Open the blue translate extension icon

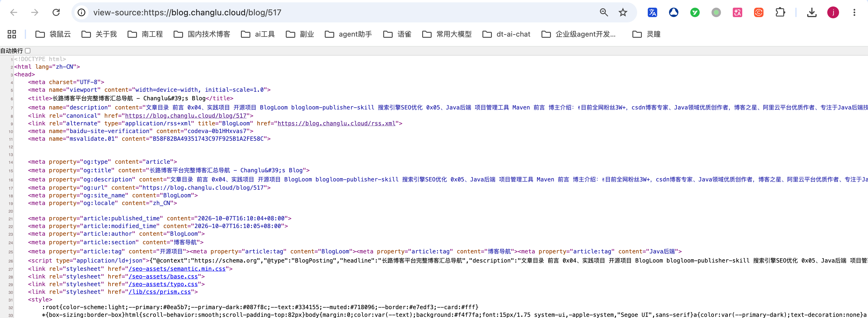pos(652,12)
